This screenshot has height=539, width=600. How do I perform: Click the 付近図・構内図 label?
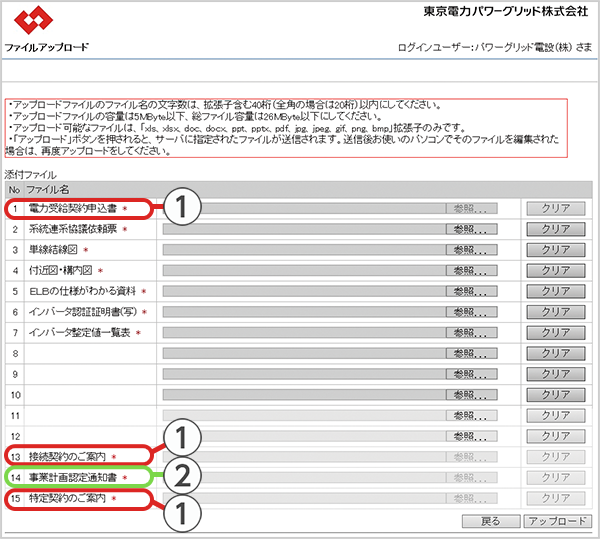tap(60, 270)
